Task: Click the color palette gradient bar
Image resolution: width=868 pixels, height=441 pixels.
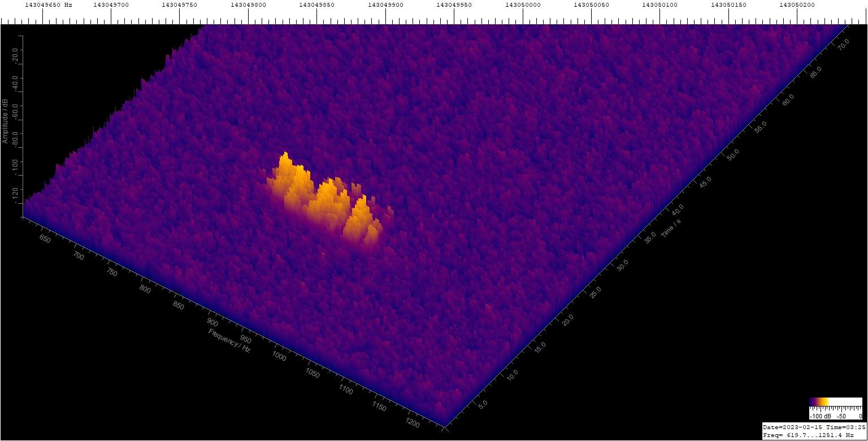Action: click(836, 402)
